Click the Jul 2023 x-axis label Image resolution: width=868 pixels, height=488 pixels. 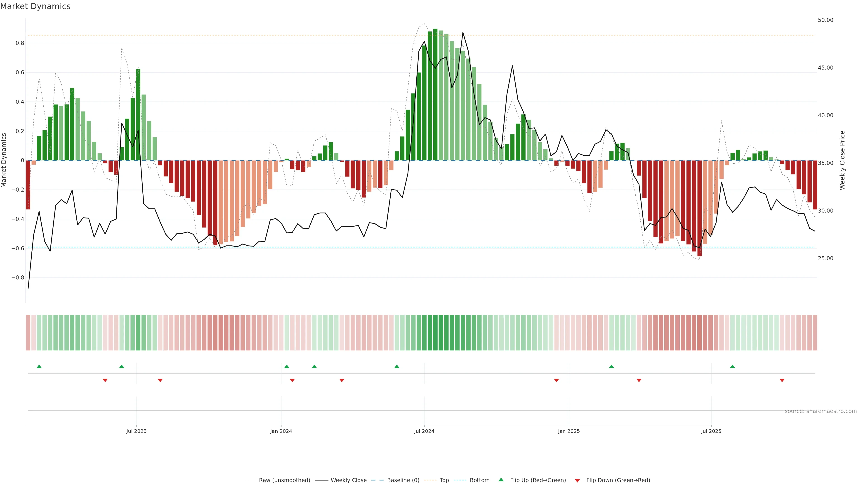(137, 431)
